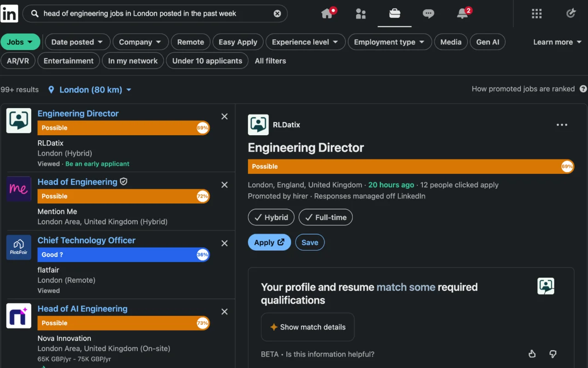
Task: Open the Notifications bell
Action: tap(463, 14)
